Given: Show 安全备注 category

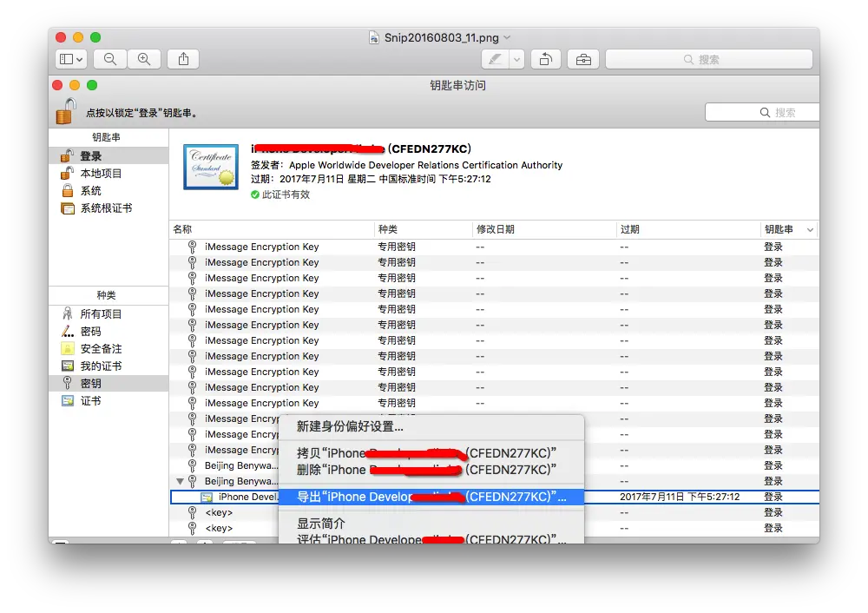Looking at the screenshot, I should tap(108, 349).
